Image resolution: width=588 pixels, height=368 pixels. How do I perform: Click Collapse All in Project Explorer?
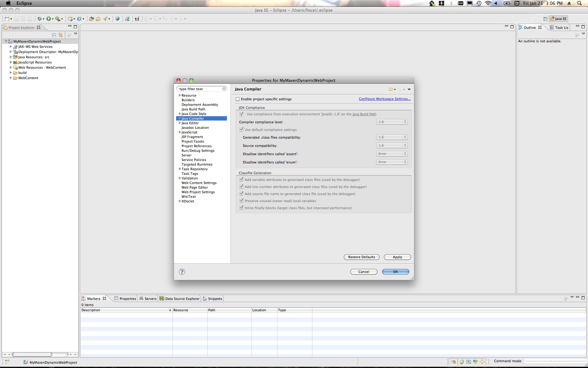tap(54, 35)
